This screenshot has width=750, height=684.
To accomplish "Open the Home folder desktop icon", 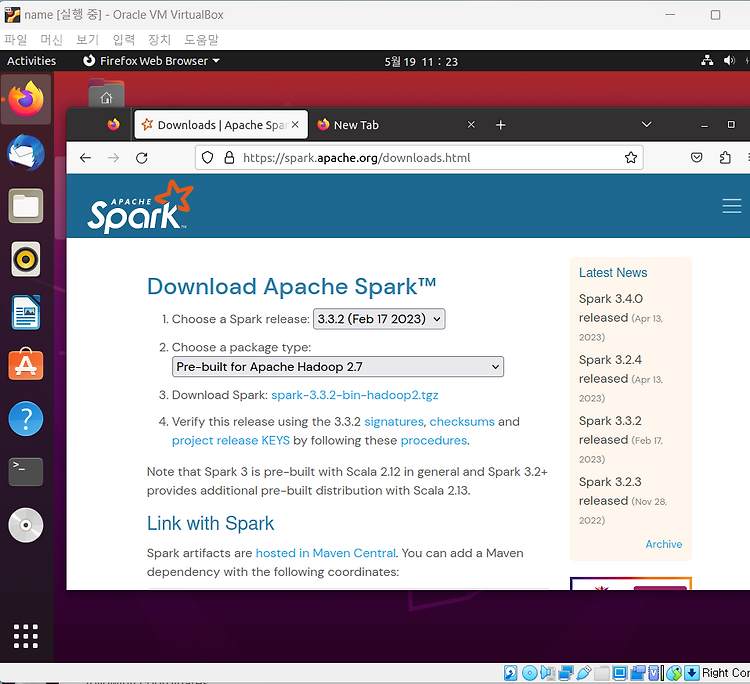I will tap(106, 94).
